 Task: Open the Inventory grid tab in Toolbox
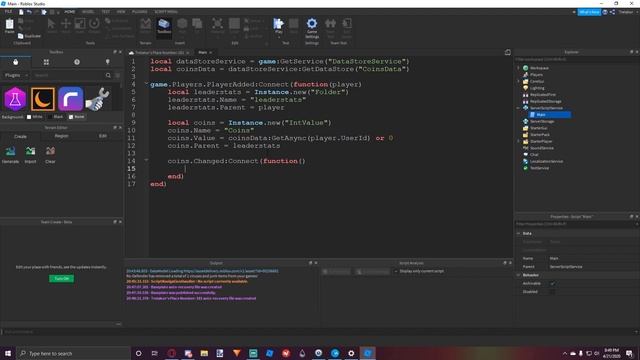[x=46, y=62]
